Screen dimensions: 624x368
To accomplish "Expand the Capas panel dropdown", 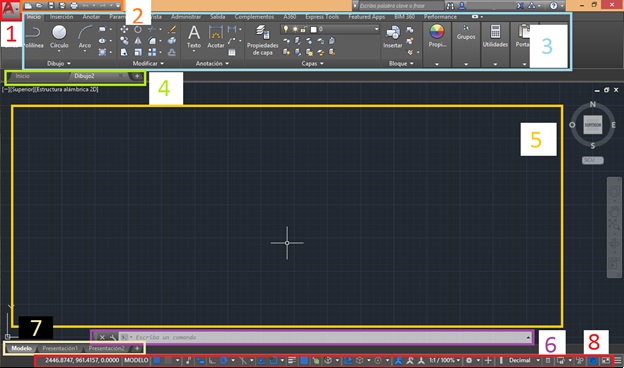I will pyautogui.click(x=312, y=63).
